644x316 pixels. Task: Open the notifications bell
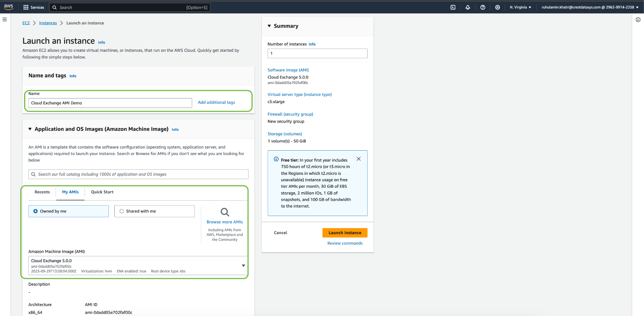(468, 7)
